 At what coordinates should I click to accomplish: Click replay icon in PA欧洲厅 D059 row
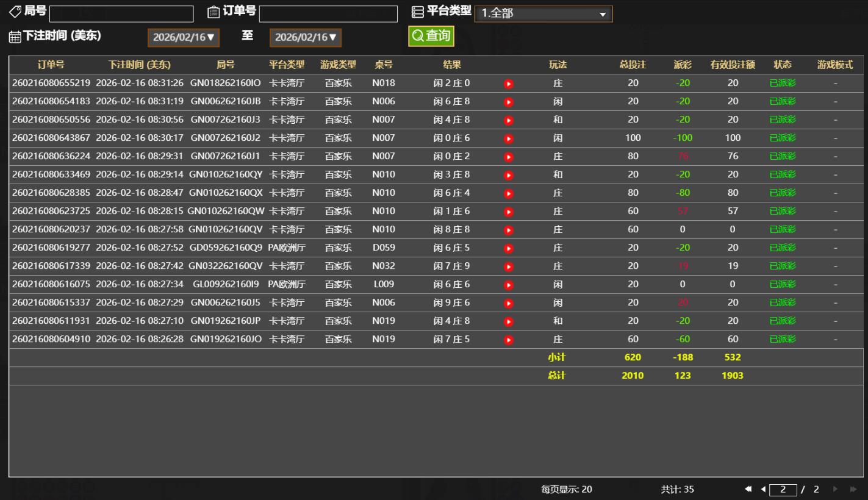click(x=509, y=248)
